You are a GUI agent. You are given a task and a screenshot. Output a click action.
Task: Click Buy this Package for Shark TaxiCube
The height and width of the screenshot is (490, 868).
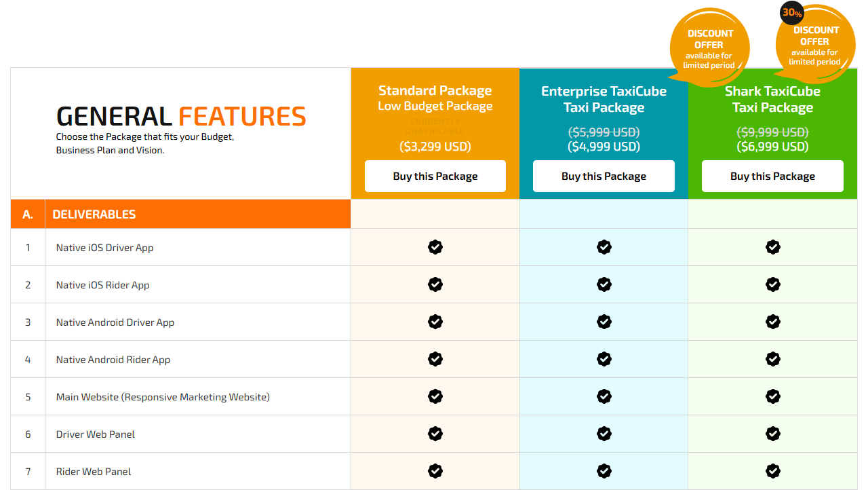tap(772, 176)
